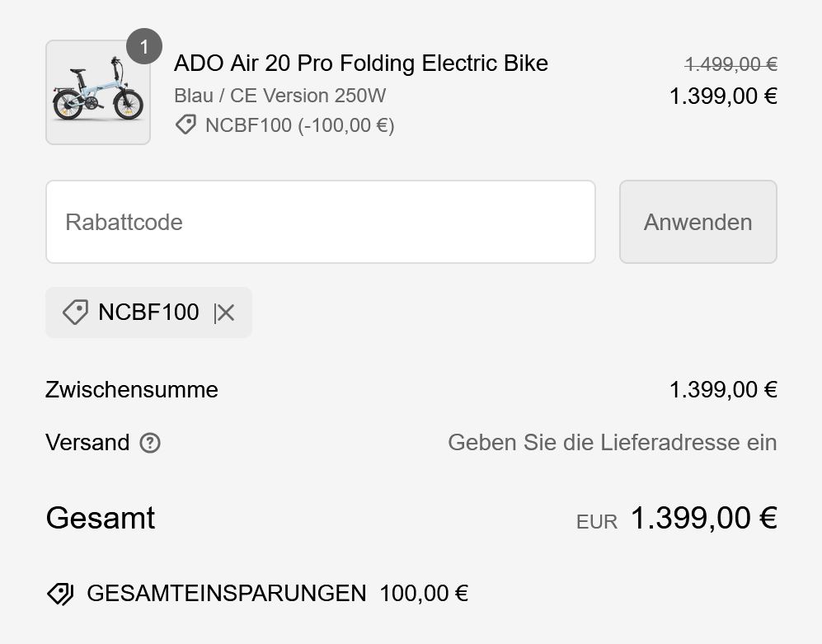Click the 'Geben Sie die Lieferadresse ein' text
This screenshot has height=644, width=822.
[x=612, y=443]
